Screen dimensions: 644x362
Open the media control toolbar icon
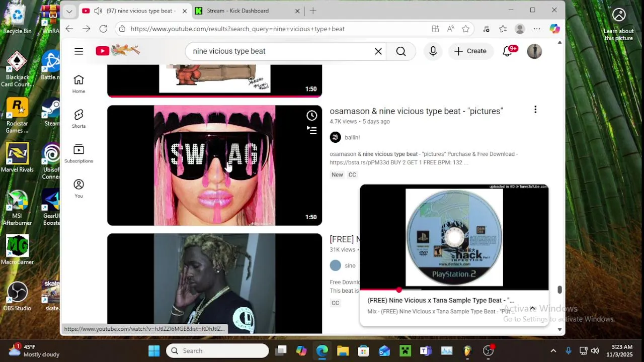tap(486, 29)
